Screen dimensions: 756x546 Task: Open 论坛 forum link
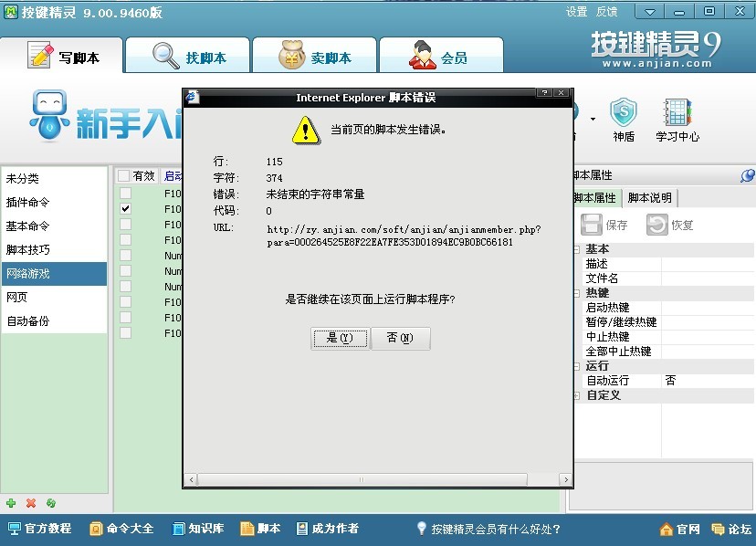coord(732,530)
